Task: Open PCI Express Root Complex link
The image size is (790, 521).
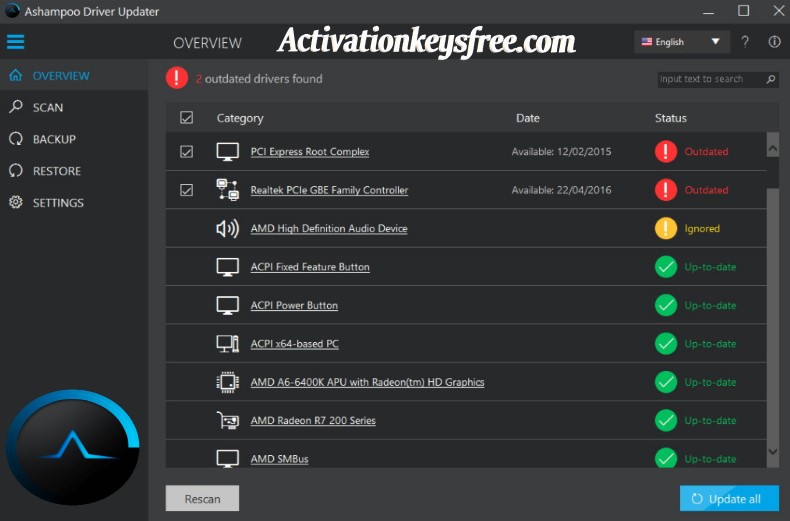Action: tap(310, 152)
